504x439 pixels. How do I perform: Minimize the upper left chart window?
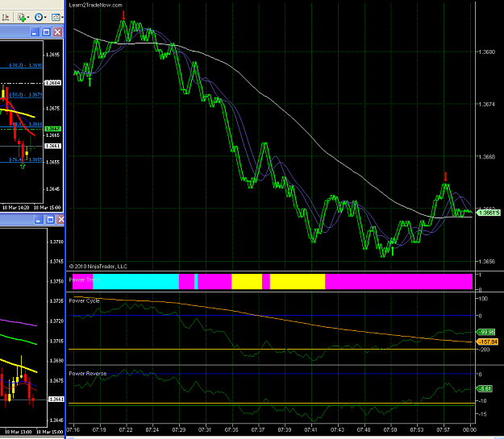(35, 32)
